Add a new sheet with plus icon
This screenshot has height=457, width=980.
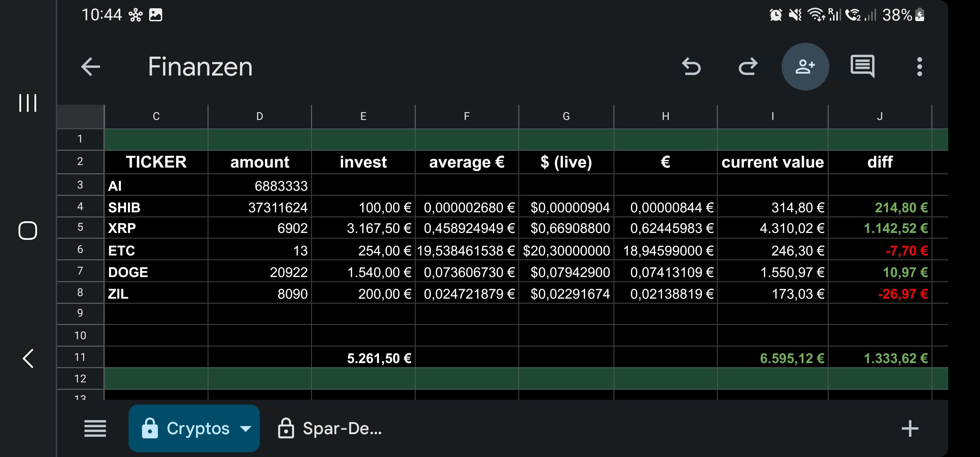[x=910, y=428]
